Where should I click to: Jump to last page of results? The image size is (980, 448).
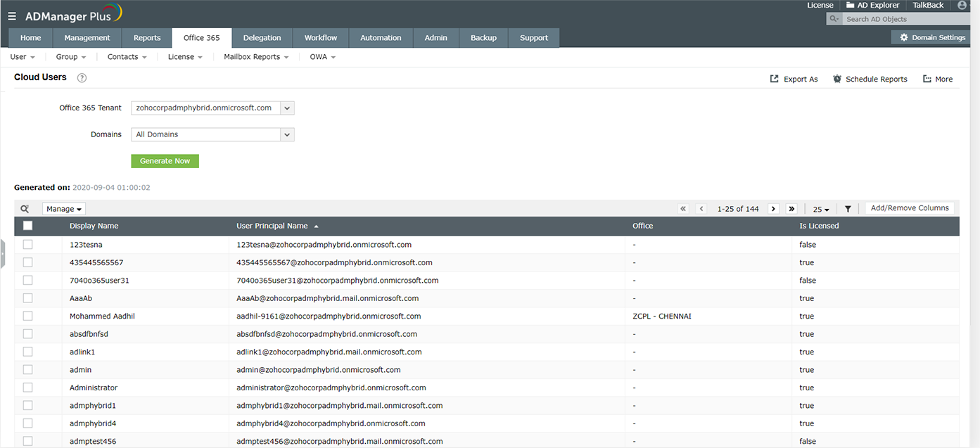point(791,209)
